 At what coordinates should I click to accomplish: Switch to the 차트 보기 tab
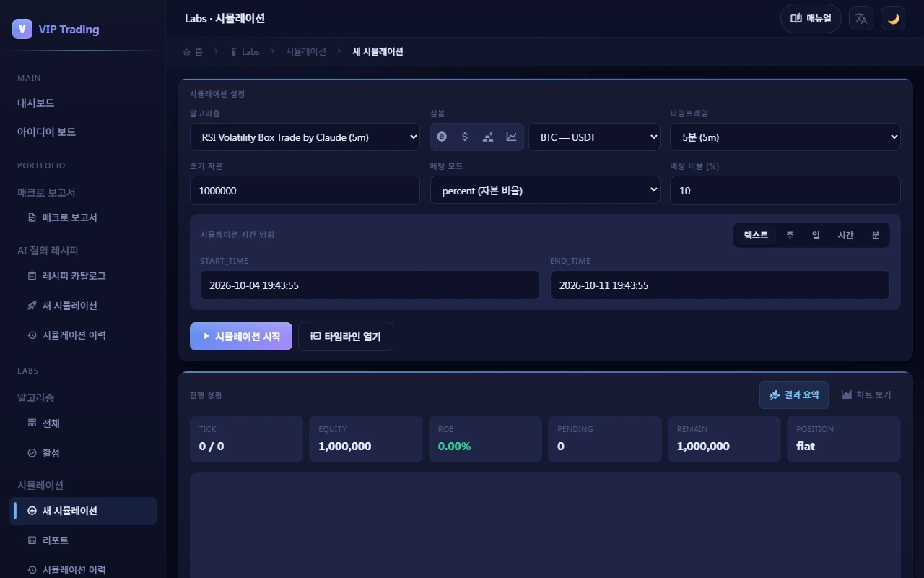click(866, 394)
